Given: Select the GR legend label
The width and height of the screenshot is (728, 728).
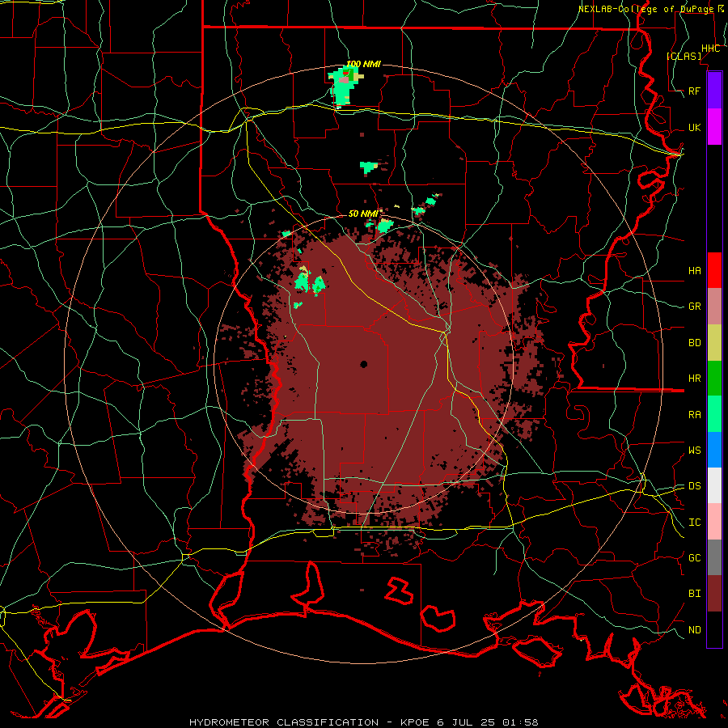Looking at the screenshot, I should tap(694, 307).
